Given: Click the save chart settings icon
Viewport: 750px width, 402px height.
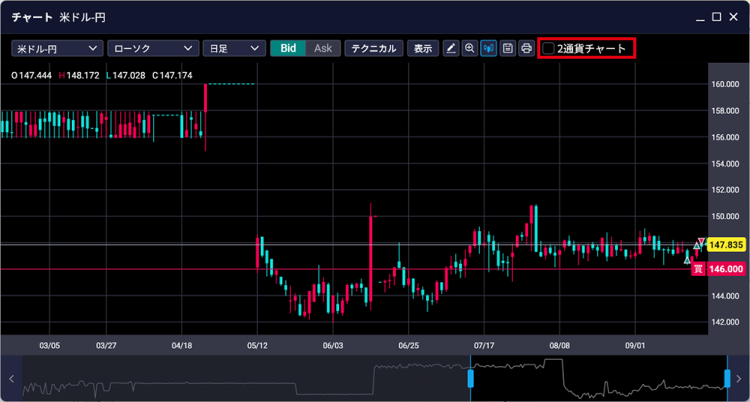Looking at the screenshot, I should [508, 48].
